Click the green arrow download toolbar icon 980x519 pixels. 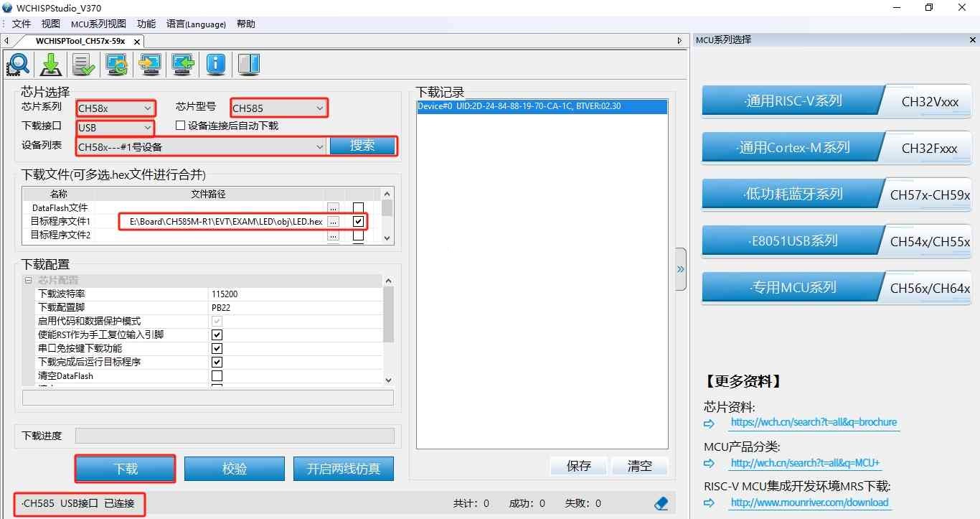[51, 64]
